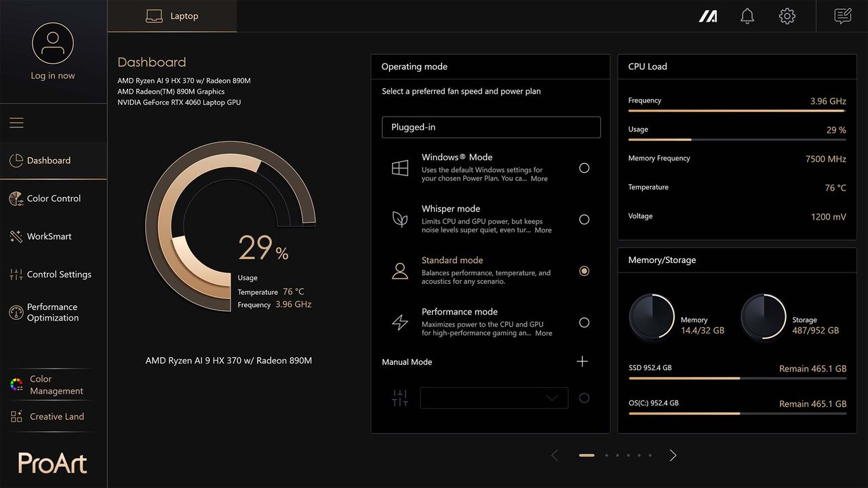The height and width of the screenshot is (488, 868).
Task: Click the Windows Mode logo icon
Action: (x=400, y=168)
